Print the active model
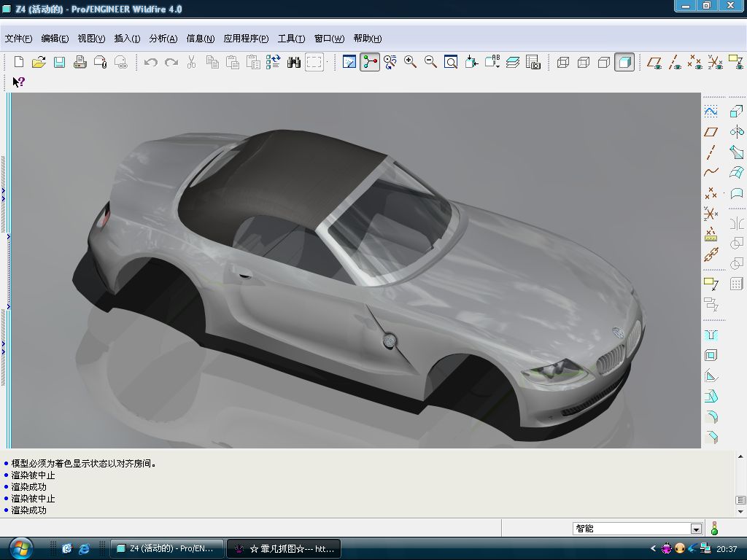747x560 pixels. point(80,62)
